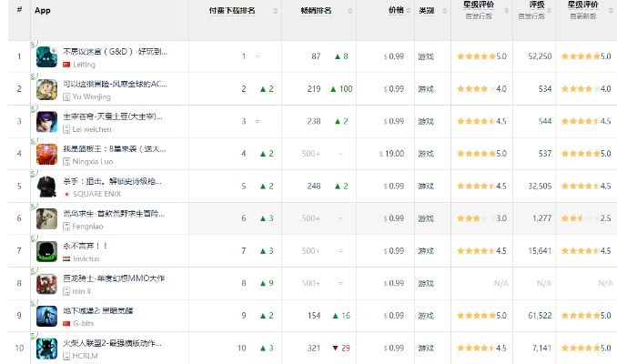Viewport: 617px width, 364px height.
Task: Click the grossing rank value 154
Action: (314, 316)
